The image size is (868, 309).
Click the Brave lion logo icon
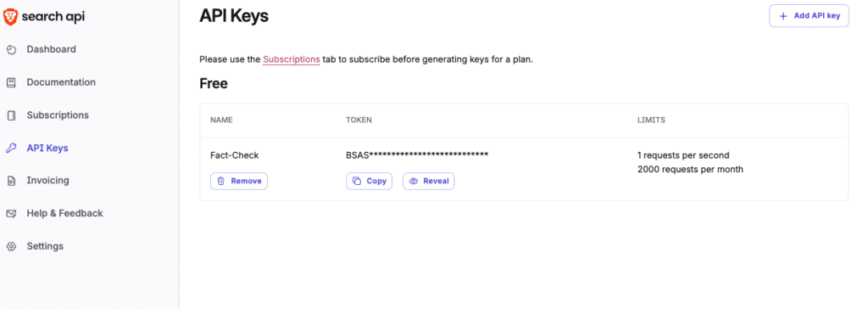(x=10, y=17)
